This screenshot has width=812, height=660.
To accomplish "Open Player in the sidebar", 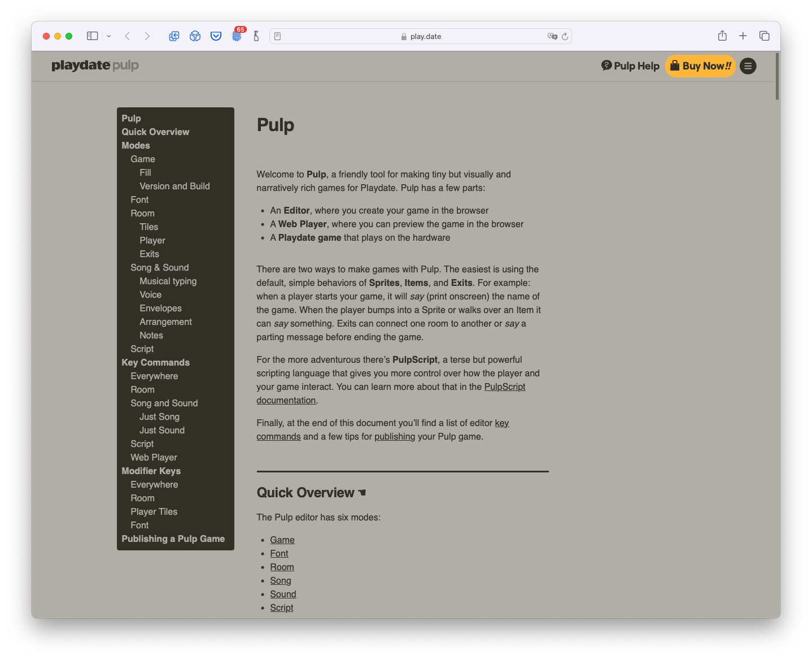I will pos(152,240).
